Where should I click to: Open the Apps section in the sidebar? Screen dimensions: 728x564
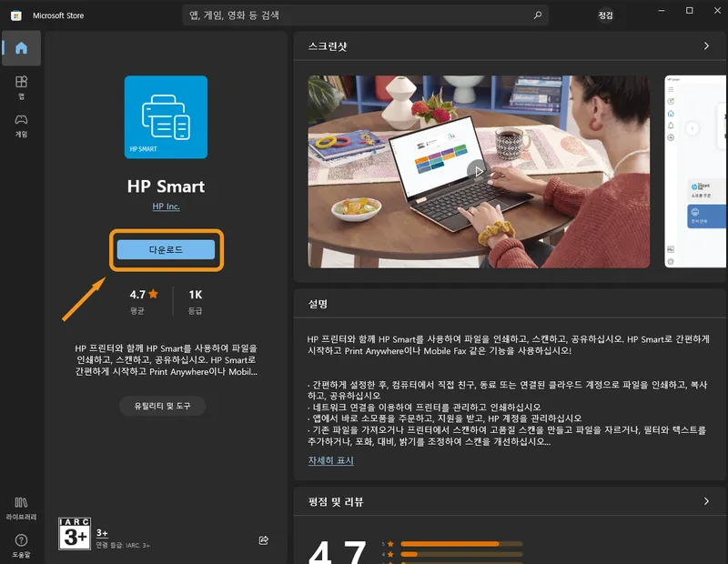[21, 87]
